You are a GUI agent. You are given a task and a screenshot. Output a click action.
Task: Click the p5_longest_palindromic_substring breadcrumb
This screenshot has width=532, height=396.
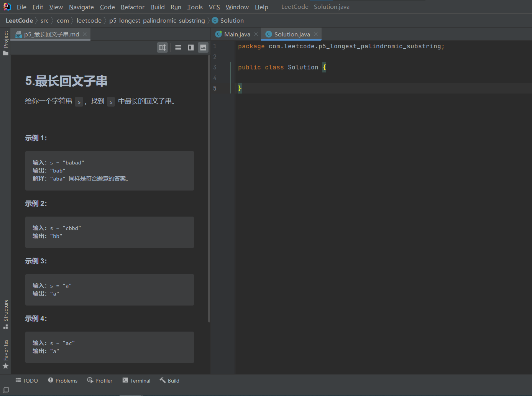tap(157, 20)
